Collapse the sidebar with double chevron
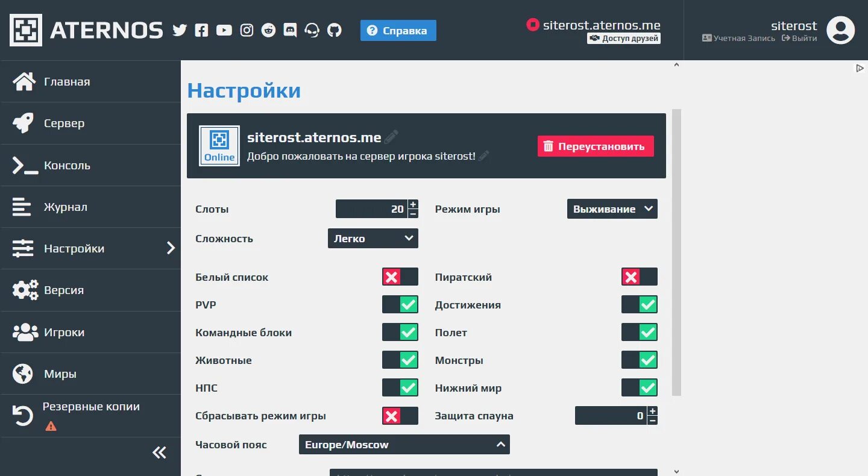The image size is (868, 476). coord(159,453)
